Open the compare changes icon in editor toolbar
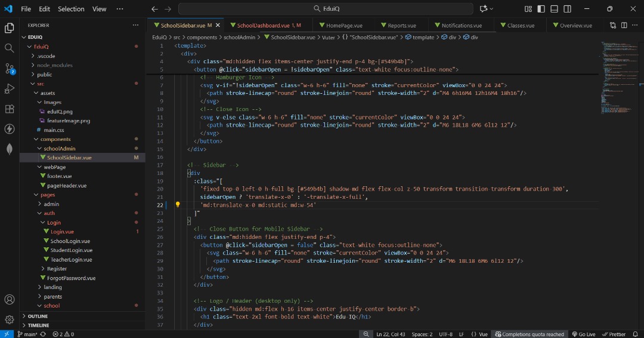The width and height of the screenshot is (644, 338). click(613, 25)
